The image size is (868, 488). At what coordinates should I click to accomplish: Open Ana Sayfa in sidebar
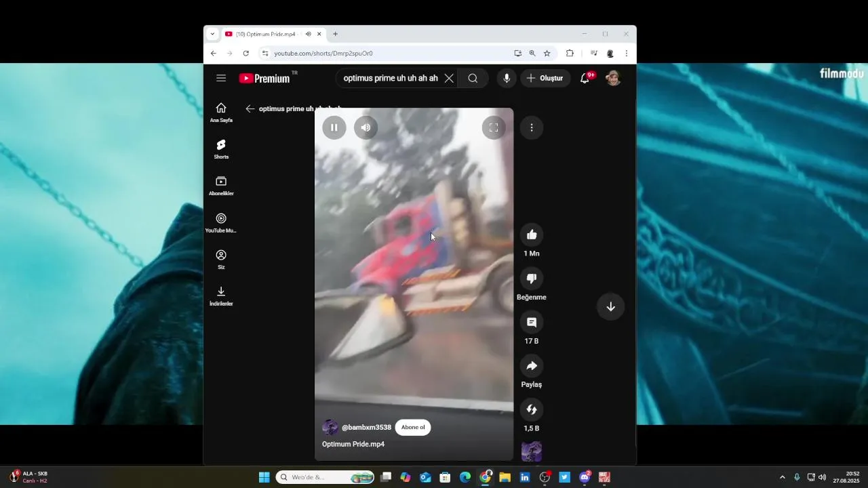point(221,113)
